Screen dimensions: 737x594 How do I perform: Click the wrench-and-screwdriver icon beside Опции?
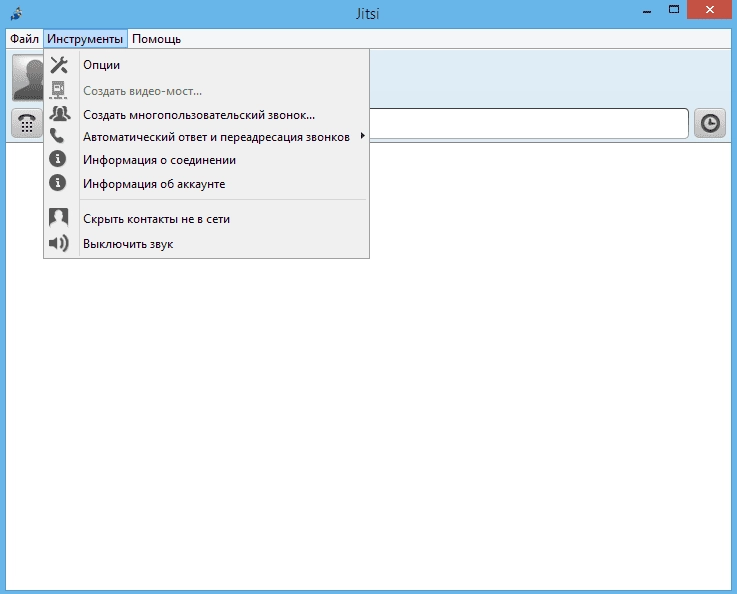coord(59,65)
